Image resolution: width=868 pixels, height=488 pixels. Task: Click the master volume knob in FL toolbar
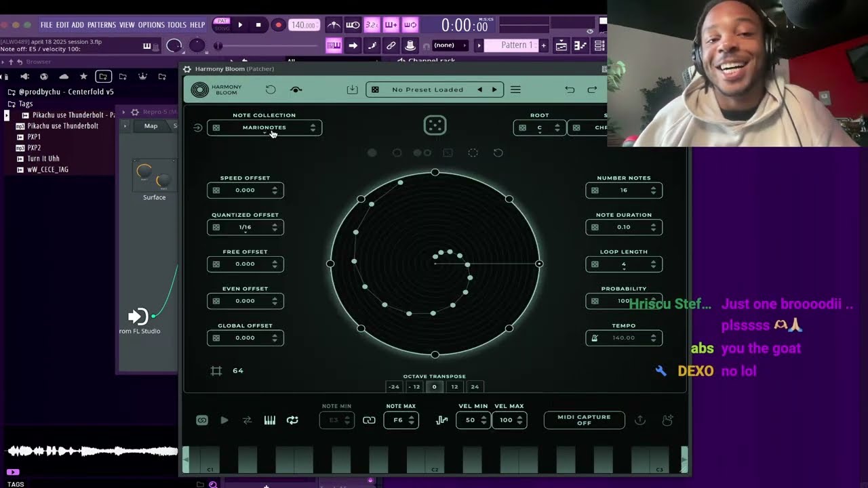pos(174,45)
